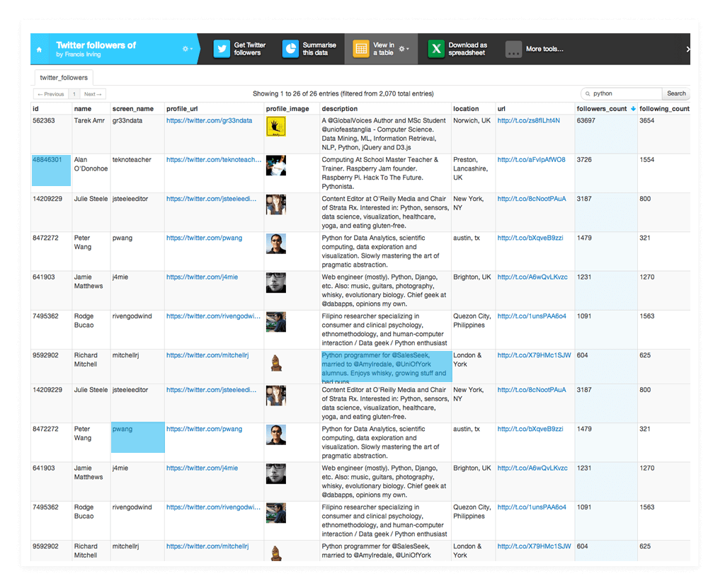Click the right chevron at the toolbar end
The width and height of the screenshot is (713, 588).
(688, 49)
